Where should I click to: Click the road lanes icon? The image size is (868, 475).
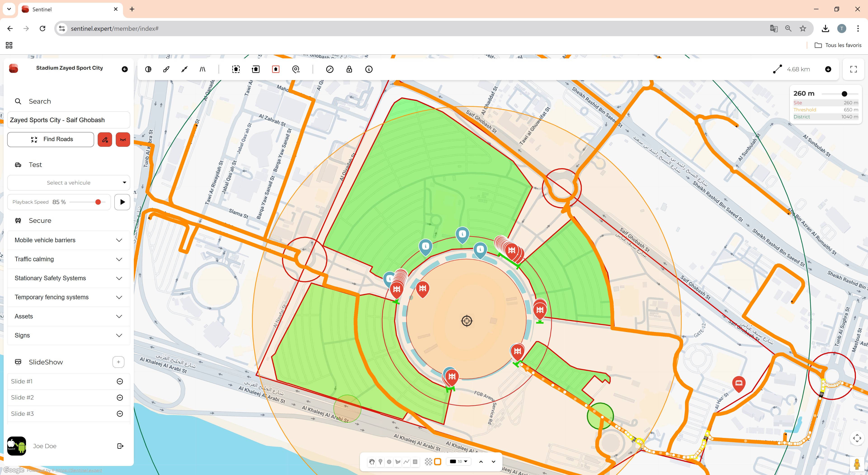pos(203,69)
